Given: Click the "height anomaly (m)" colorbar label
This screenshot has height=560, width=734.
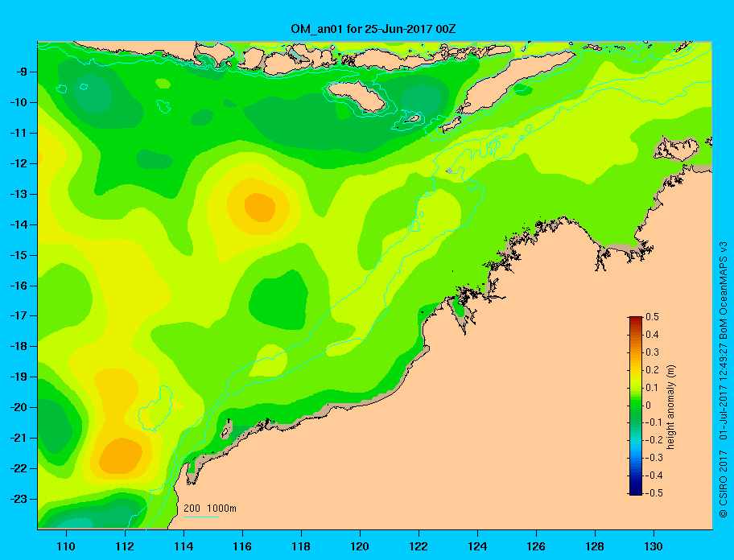Looking at the screenshot, I should pos(670,406).
